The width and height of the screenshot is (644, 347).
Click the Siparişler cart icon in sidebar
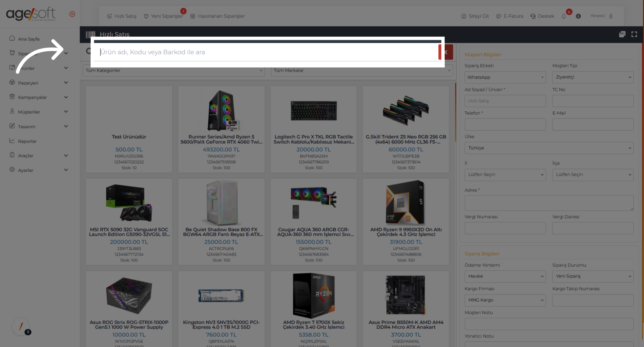12,53
